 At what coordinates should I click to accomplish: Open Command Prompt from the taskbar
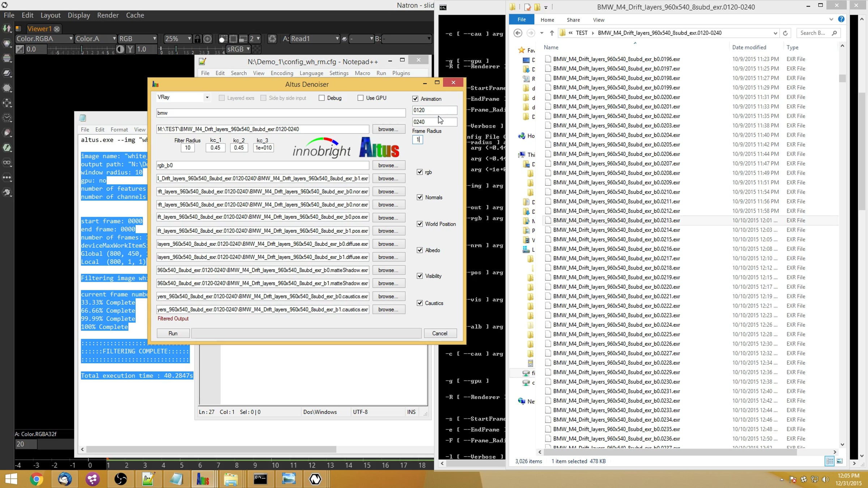point(260,479)
